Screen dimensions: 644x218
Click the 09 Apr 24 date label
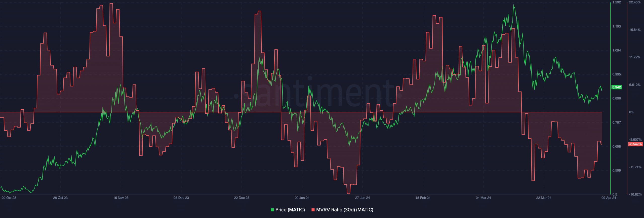point(609,198)
